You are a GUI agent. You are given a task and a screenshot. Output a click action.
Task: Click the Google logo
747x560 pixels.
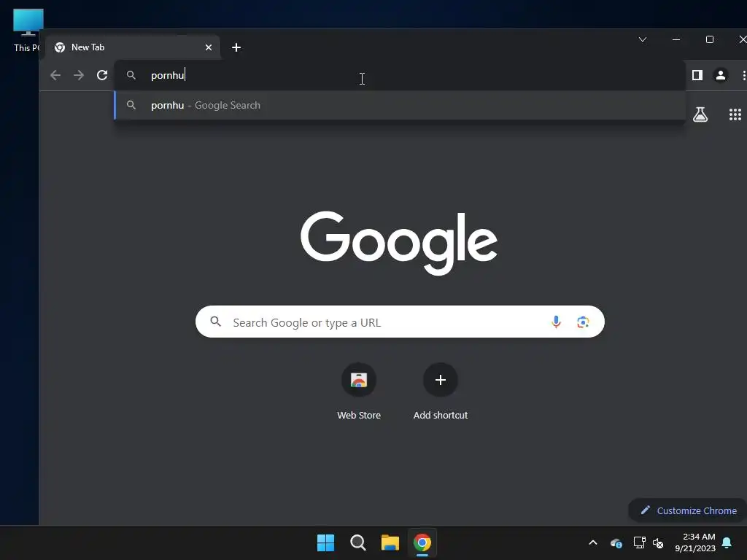tap(399, 243)
